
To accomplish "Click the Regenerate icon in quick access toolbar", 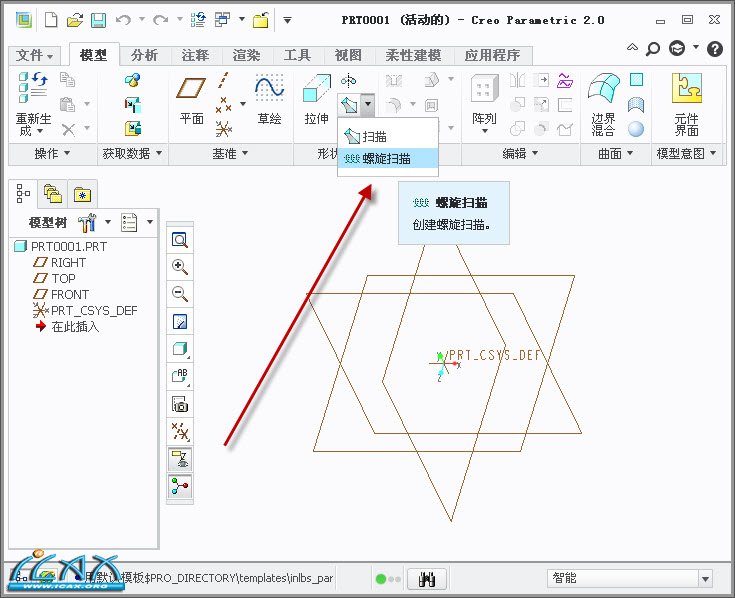I will (198, 20).
